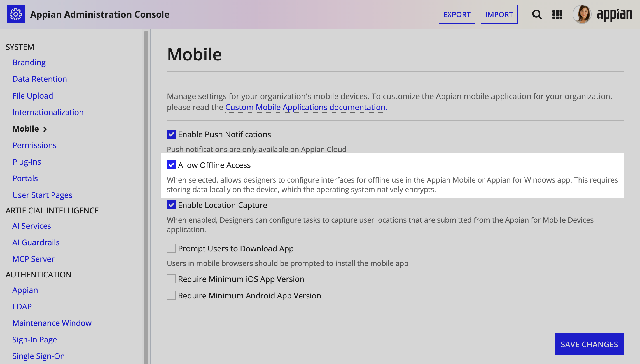Image resolution: width=640 pixels, height=364 pixels.
Task: Click the chevron next to Mobile
Action: [45, 129]
